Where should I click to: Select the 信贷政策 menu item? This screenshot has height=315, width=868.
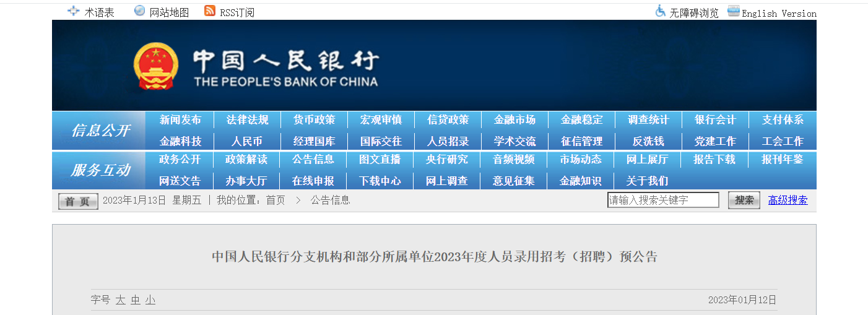pos(448,120)
